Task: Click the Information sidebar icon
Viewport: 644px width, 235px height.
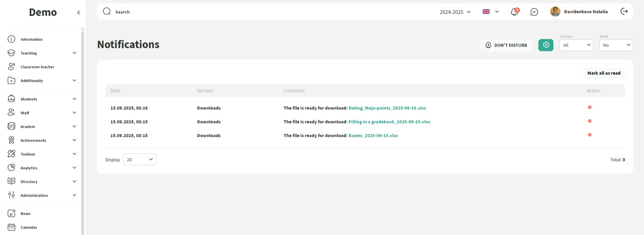Action: click(11, 39)
